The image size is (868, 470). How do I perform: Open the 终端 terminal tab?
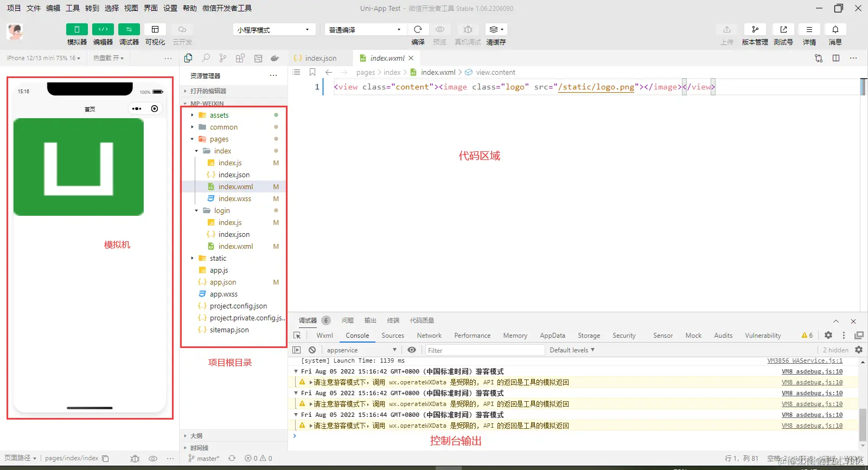click(393, 320)
